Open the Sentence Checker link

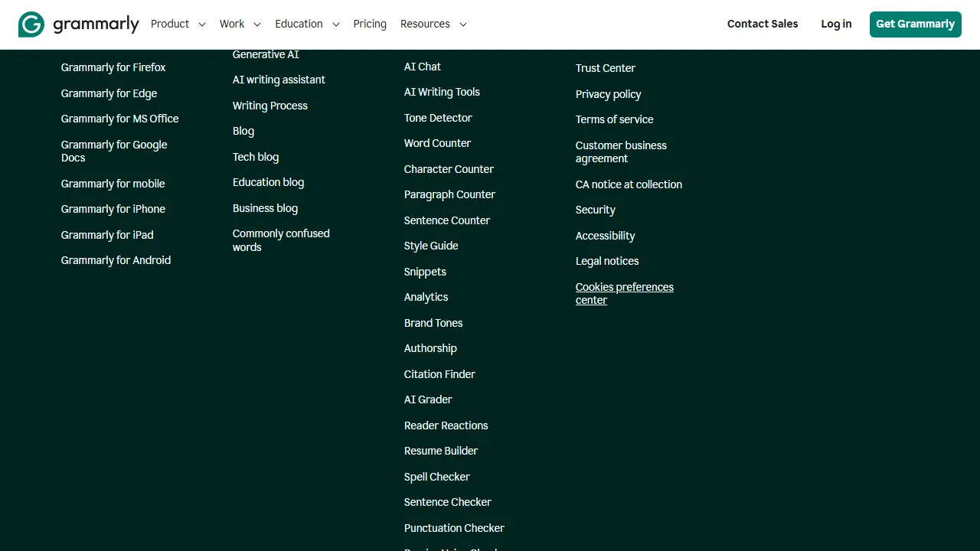[x=448, y=502]
